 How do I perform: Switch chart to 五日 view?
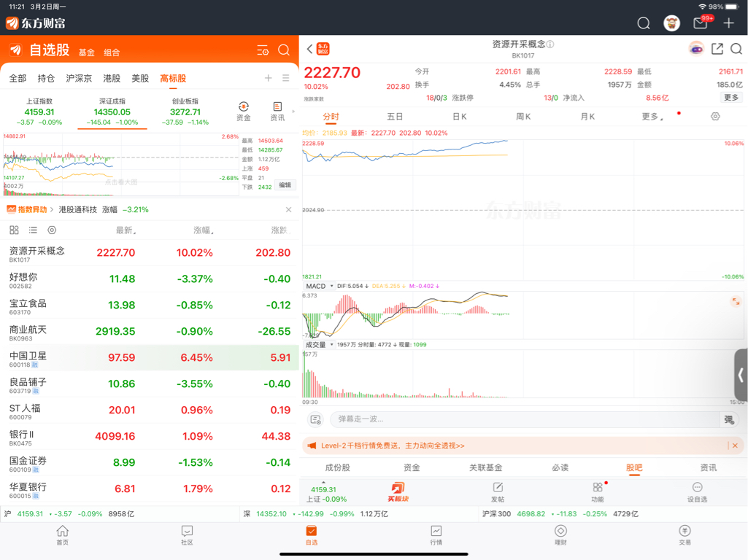point(395,116)
